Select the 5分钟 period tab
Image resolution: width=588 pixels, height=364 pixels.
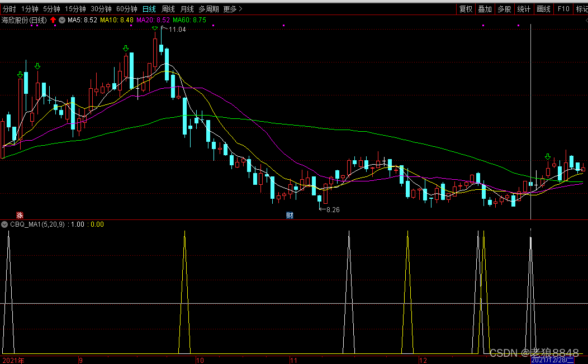(x=51, y=9)
